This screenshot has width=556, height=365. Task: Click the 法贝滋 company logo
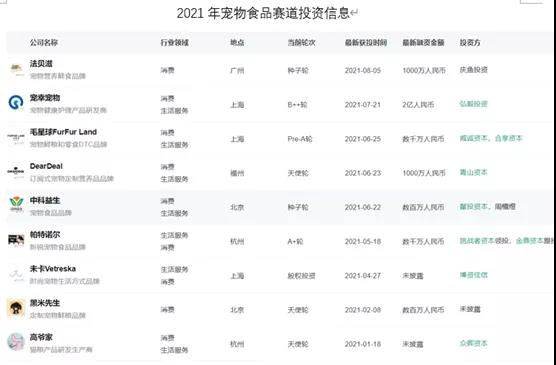[16, 69]
